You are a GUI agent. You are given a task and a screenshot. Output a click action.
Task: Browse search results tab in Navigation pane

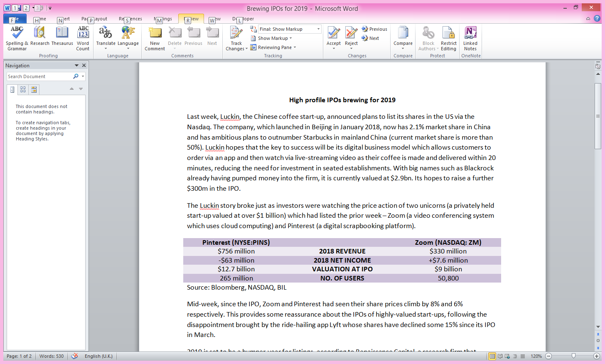(x=34, y=89)
